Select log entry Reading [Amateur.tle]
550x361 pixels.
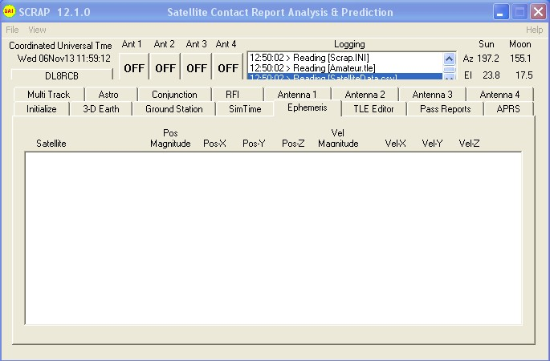[x=345, y=68]
